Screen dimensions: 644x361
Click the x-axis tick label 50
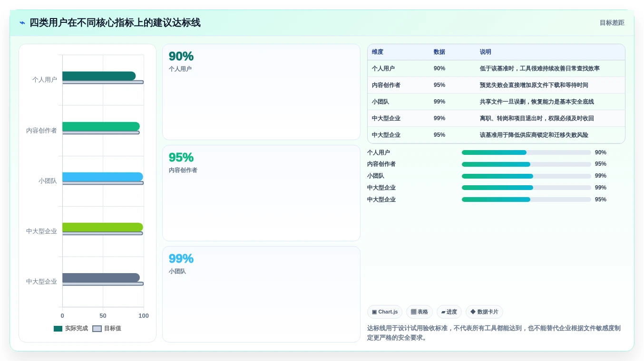pos(103,316)
